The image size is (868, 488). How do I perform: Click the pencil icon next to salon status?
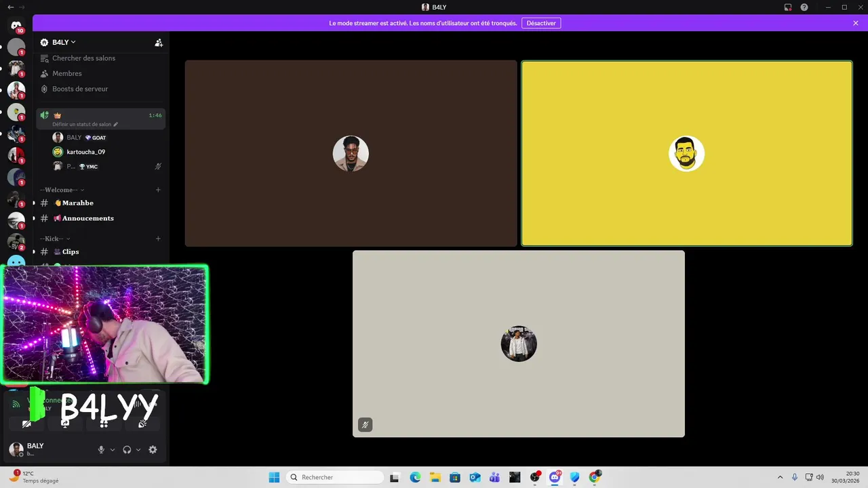coord(116,125)
